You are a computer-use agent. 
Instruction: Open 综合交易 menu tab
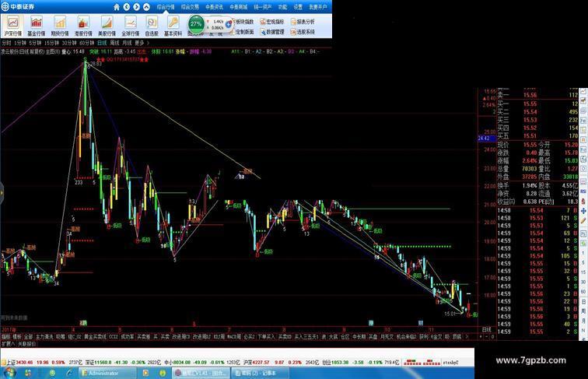190,7
